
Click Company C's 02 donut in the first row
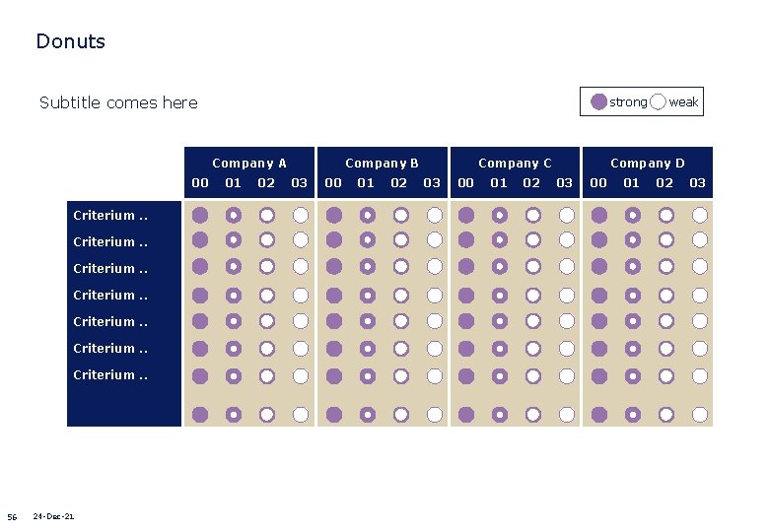[x=532, y=215]
